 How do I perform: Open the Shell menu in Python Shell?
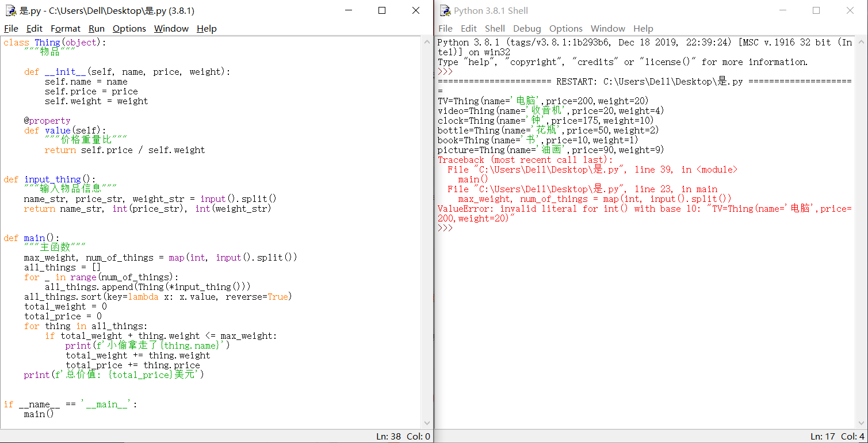(x=495, y=29)
